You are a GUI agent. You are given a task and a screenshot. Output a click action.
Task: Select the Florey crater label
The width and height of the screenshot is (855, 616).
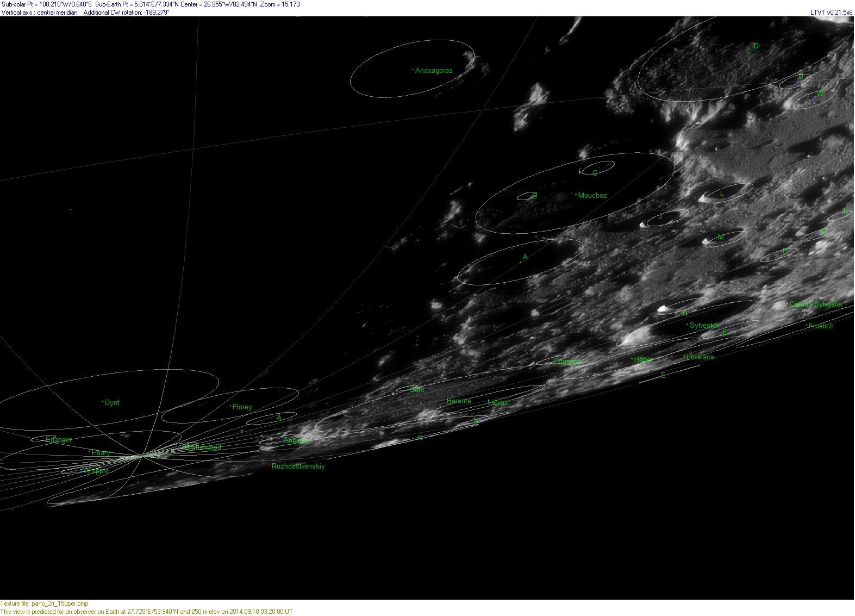pos(242,407)
